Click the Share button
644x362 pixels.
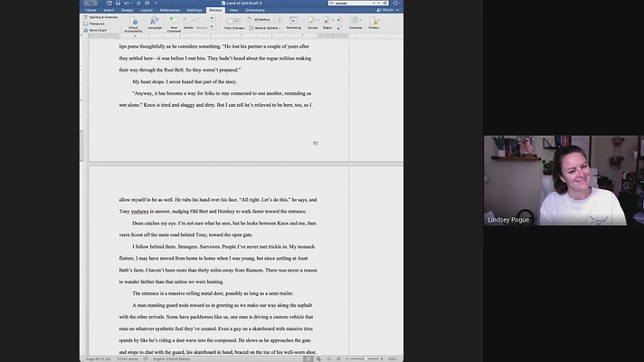[384, 10]
